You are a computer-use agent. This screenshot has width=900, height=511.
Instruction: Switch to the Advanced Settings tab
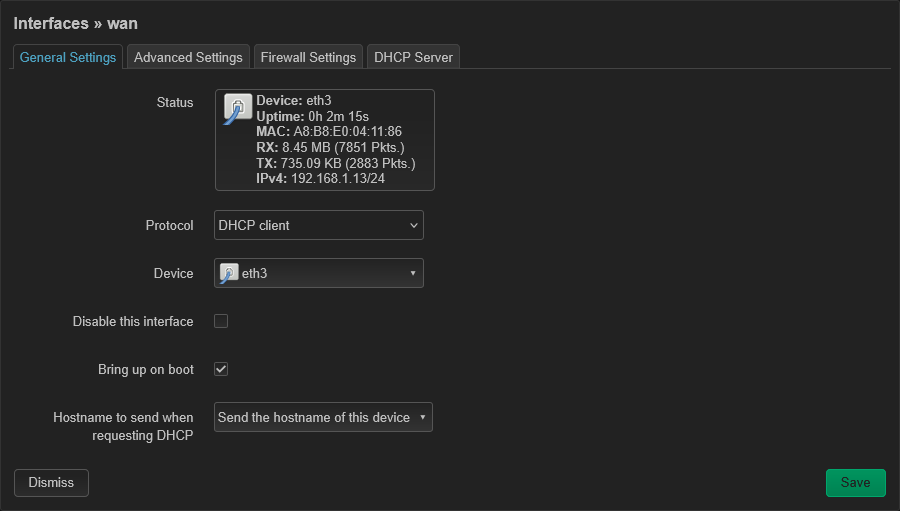188,57
